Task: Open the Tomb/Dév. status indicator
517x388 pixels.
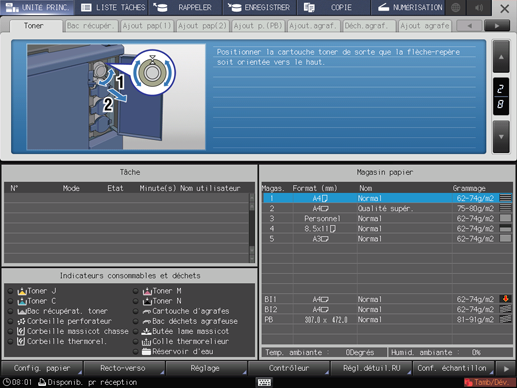Action: coord(489,382)
